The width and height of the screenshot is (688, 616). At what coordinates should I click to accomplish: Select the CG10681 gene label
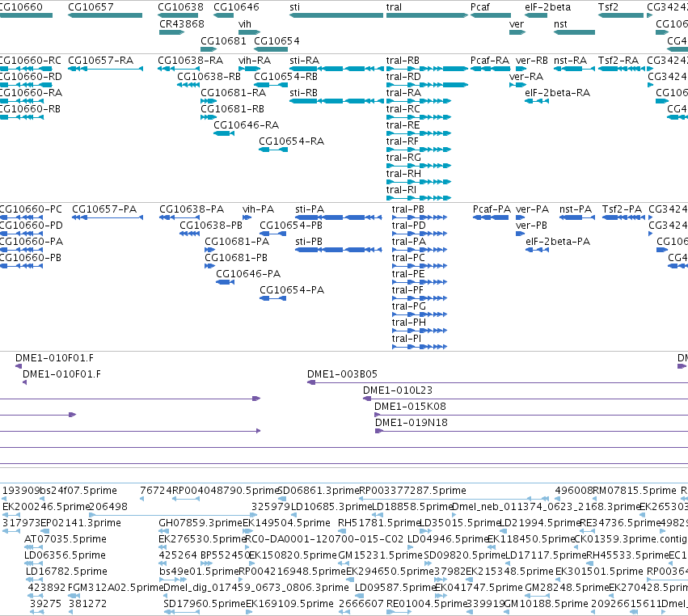tap(223, 40)
